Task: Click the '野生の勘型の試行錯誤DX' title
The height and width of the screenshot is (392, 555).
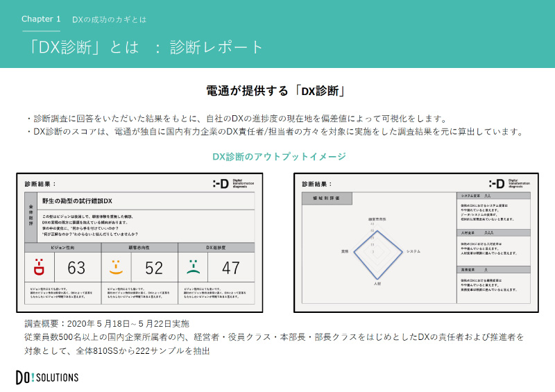Action: coord(77,201)
